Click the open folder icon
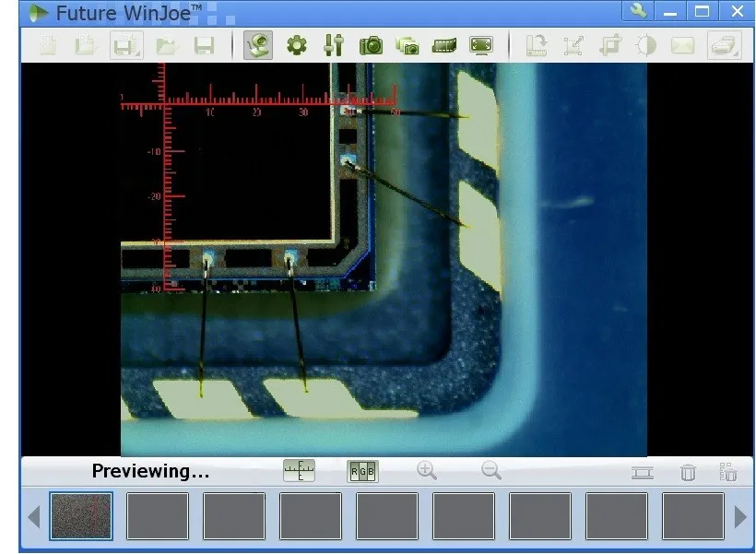This screenshot has height=554, width=756. (166, 46)
